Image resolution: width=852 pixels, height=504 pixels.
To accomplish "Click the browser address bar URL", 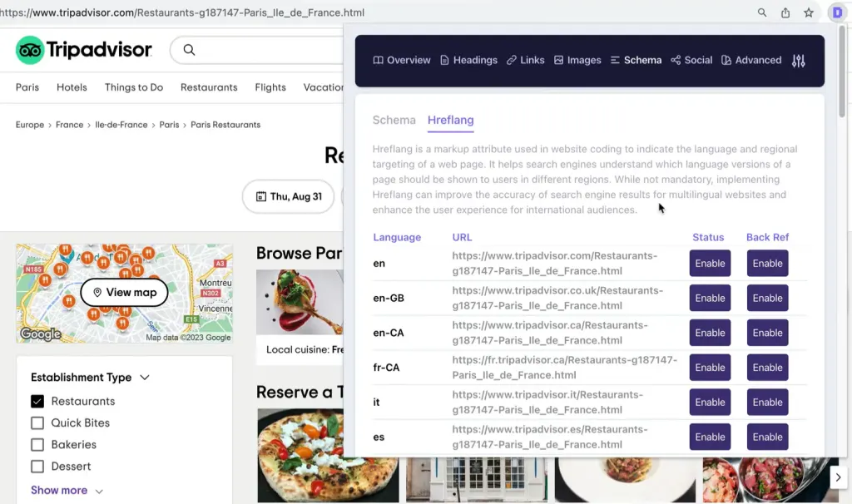I will click(182, 12).
